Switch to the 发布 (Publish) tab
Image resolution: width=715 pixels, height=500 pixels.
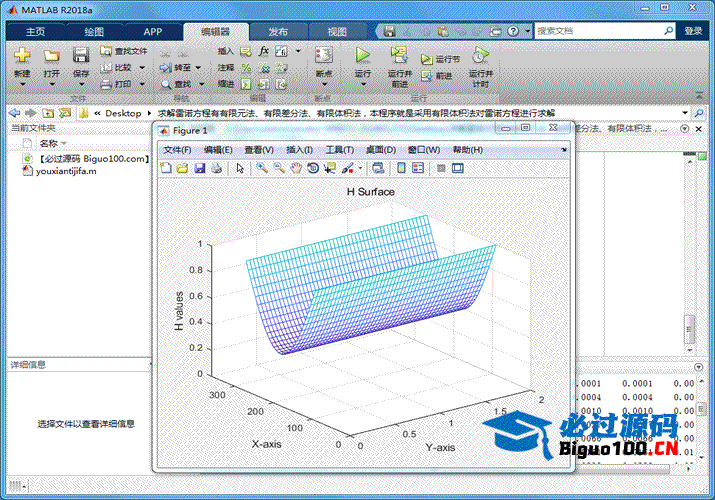coord(278,31)
